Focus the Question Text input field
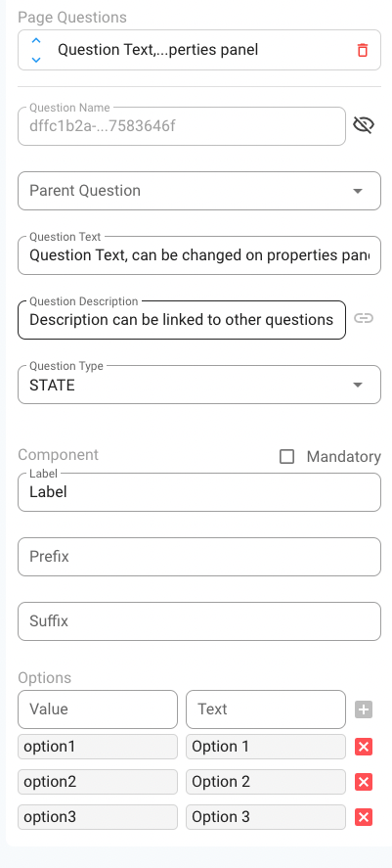 coord(199,255)
